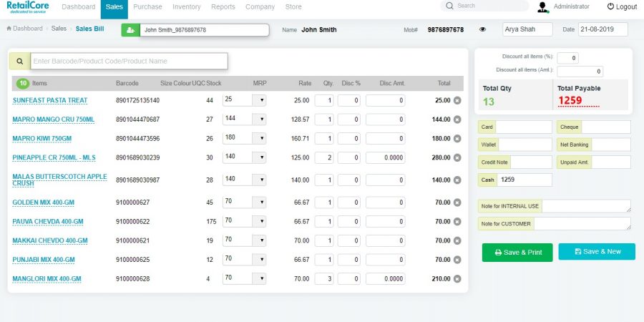Click the Date field showing 21-08-2019
The height and width of the screenshot is (322, 644).
point(603,29)
